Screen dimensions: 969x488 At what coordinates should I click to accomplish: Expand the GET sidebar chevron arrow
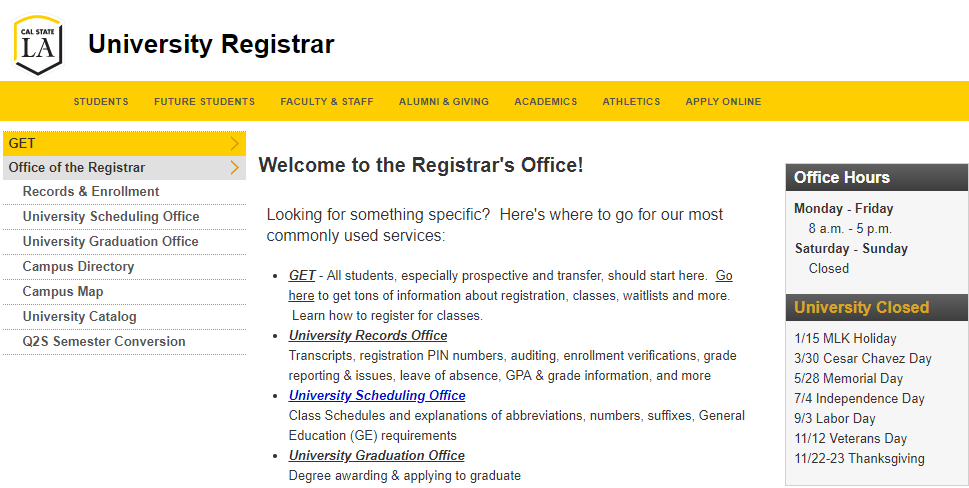click(234, 143)
